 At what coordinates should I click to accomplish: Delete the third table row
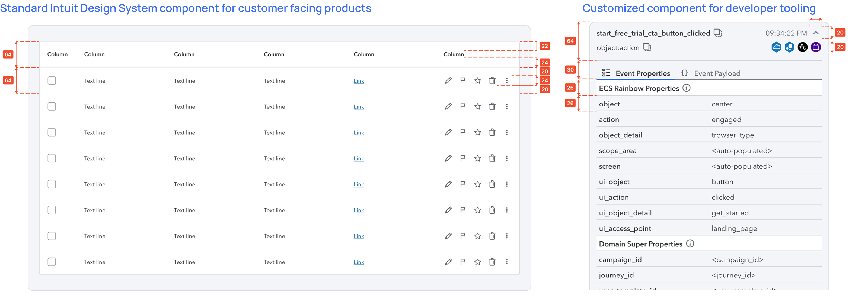pos(492,132)
